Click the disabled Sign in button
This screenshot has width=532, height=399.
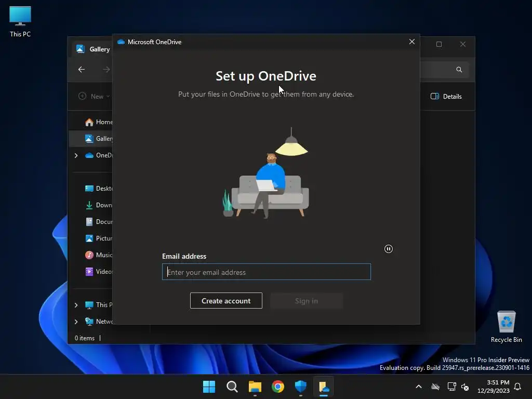pos(307,301)
